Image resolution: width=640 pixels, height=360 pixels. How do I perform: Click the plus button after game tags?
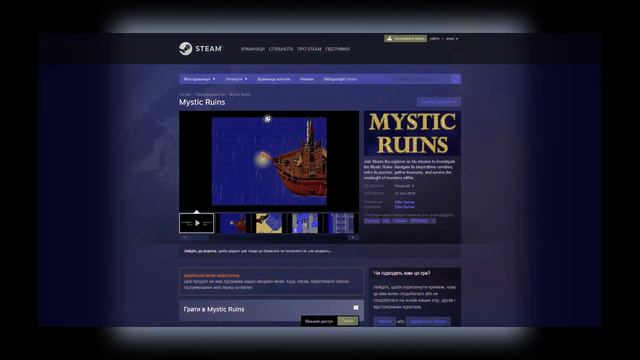tap(433, 221)
